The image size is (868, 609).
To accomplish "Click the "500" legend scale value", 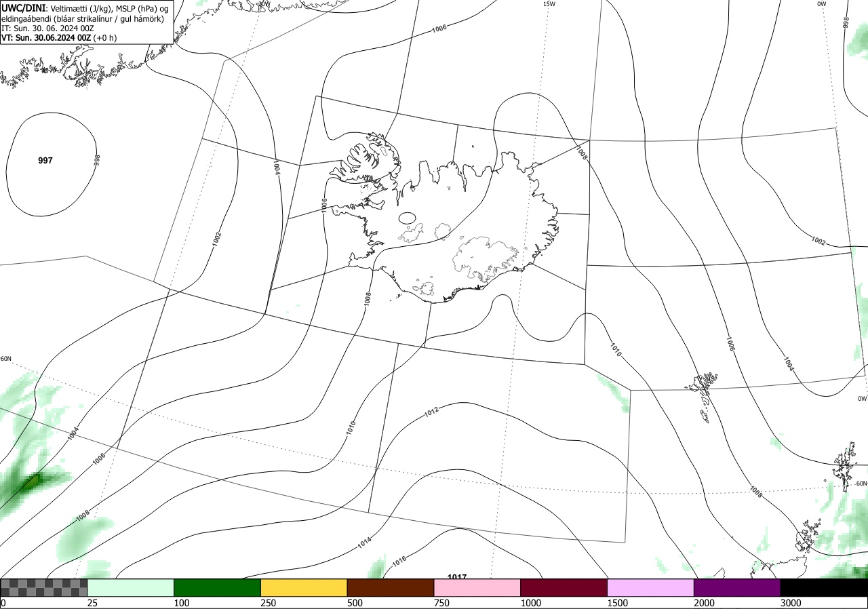I will coord(355,603).
